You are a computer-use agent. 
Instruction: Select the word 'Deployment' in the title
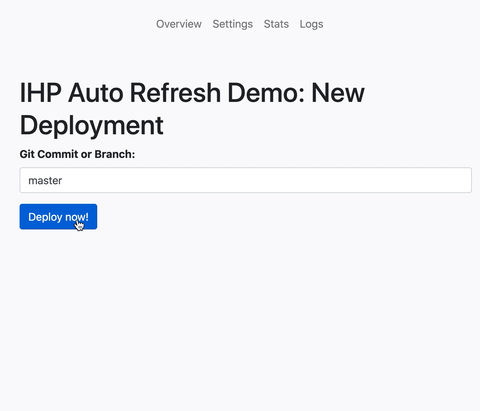pos(92,125)
